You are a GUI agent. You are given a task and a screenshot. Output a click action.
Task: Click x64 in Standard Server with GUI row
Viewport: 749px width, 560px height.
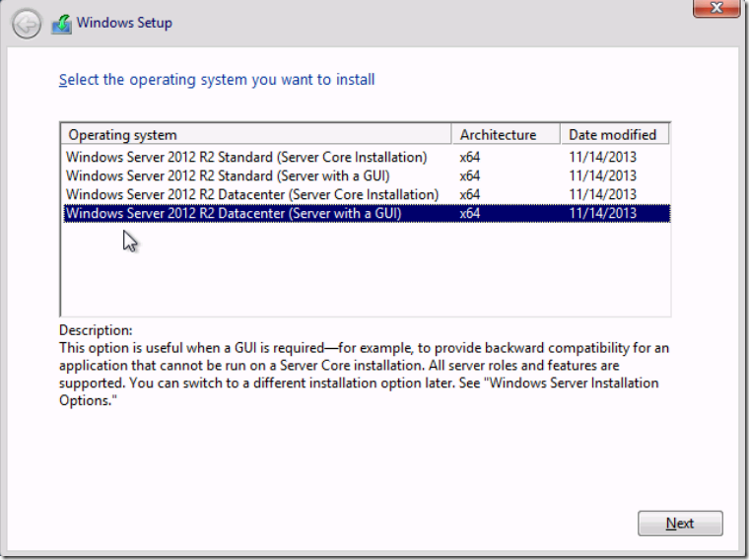[469, 175]
